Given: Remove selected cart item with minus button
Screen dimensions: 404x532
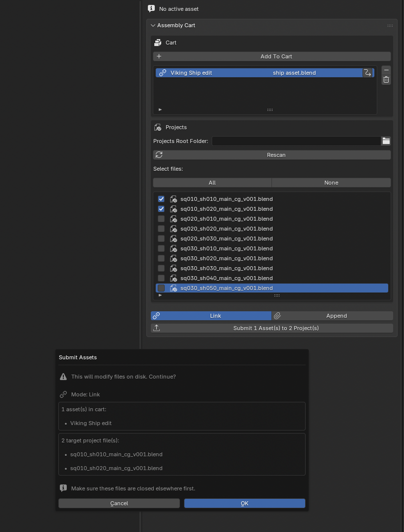Looking at the screenshot, I should click(x=386, y=70).
